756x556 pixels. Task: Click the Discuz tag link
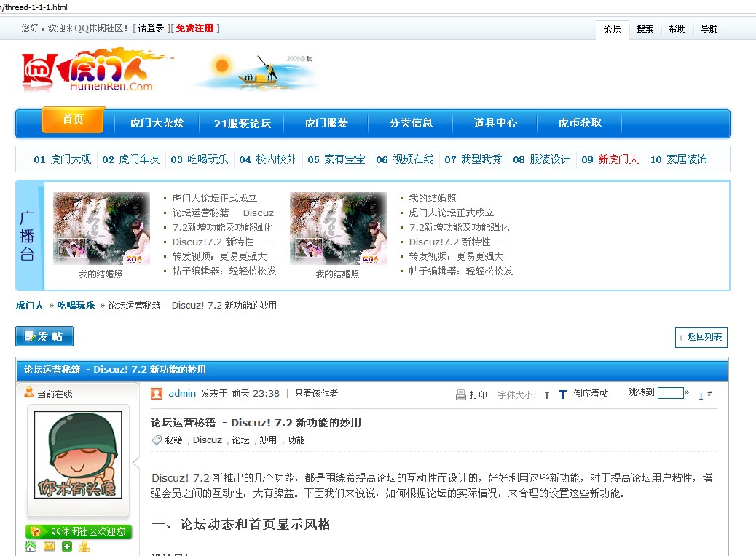pos(208,440)
